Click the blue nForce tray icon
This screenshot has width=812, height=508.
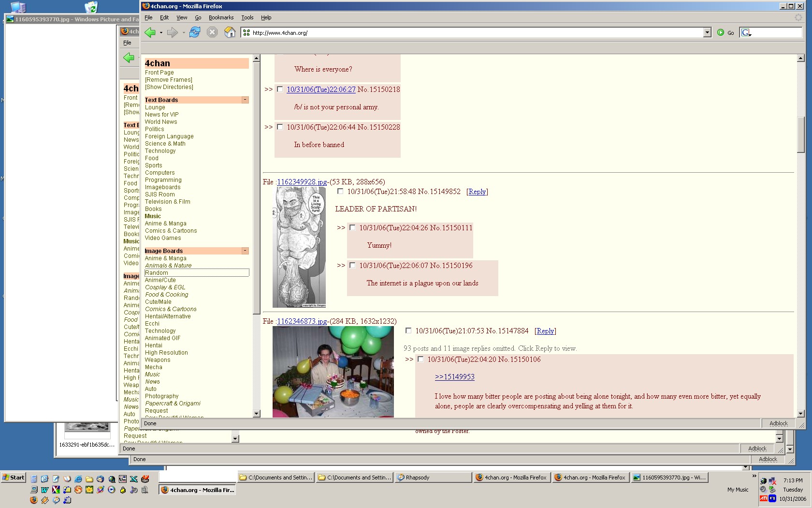(x=772, y=498)
